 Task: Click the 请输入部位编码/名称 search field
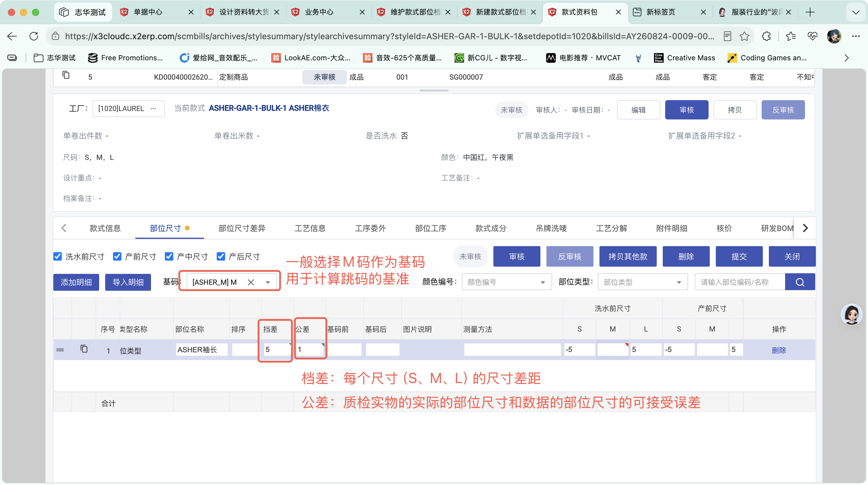[x=740, y=282]
